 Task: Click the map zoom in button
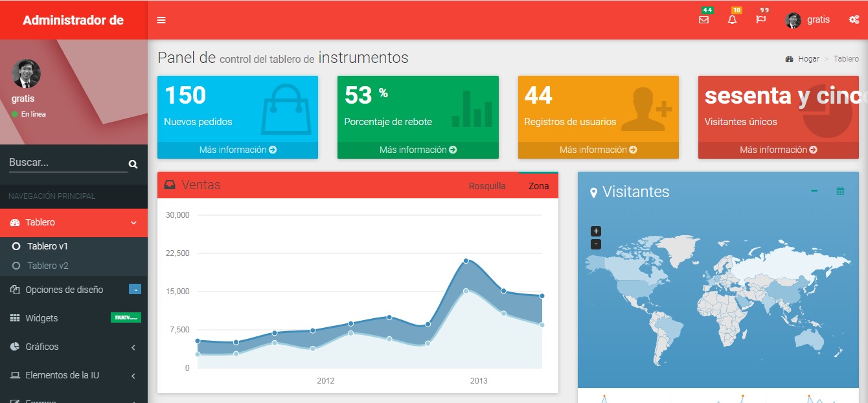pos(596,231)
